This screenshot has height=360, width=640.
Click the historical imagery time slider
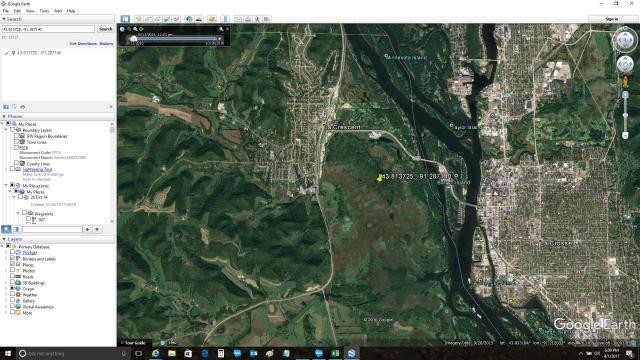(175, 39)
